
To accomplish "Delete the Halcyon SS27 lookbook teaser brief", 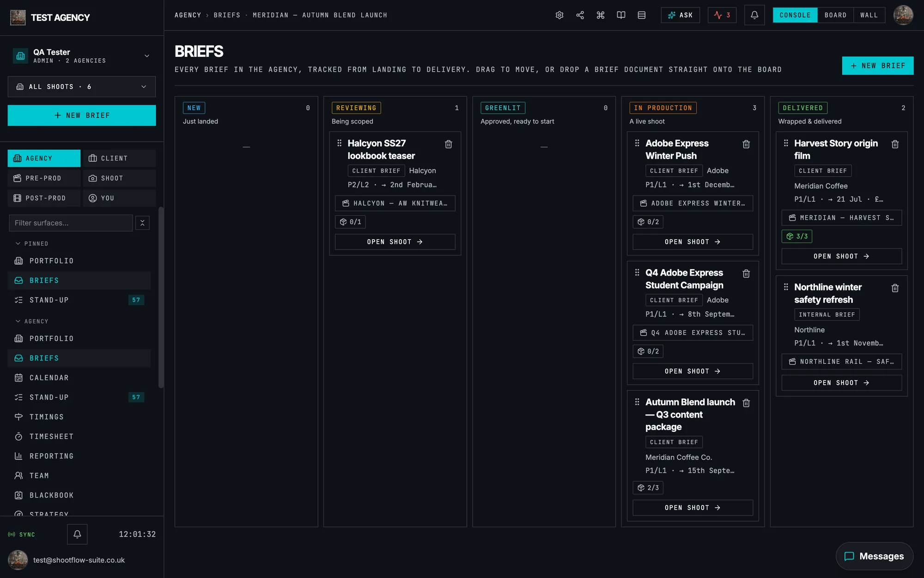I will pyautogui.click(x=448, y=144).
